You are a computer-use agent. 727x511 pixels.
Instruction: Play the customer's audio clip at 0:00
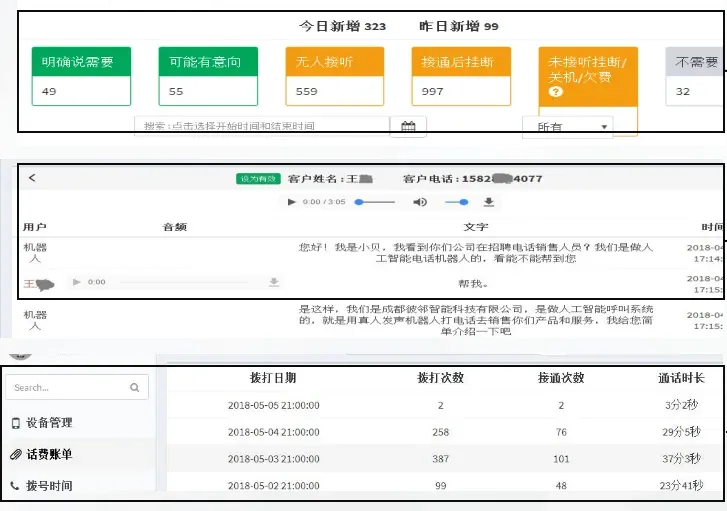click(77, 282)
